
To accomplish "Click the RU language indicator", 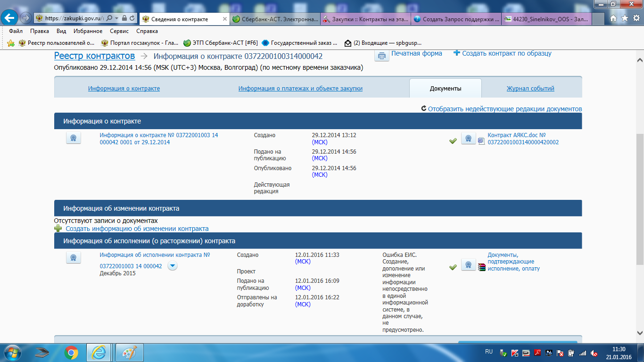I will tap(489, 352).
